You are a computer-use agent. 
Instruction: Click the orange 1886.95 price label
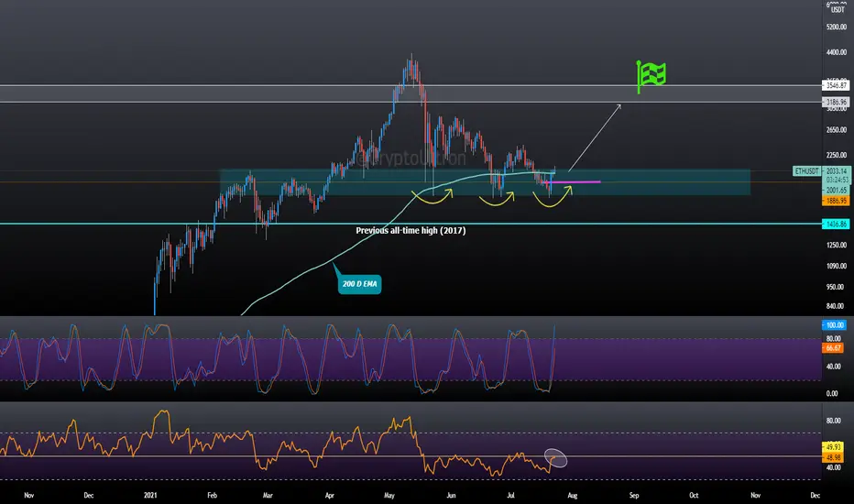[x=836, y=201]
